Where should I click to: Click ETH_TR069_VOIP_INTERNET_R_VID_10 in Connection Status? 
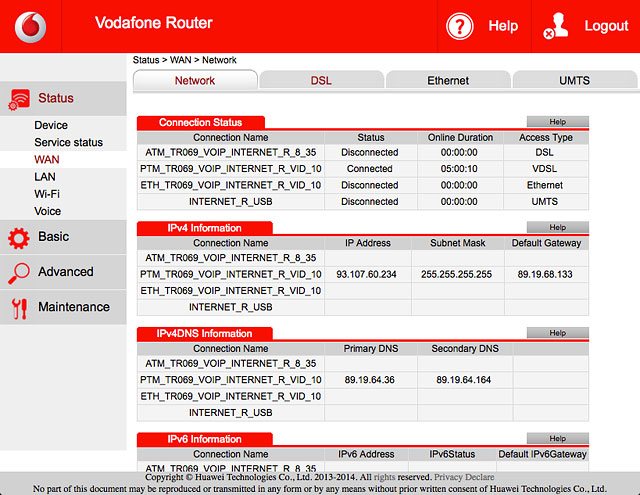[x=231, y=185]
